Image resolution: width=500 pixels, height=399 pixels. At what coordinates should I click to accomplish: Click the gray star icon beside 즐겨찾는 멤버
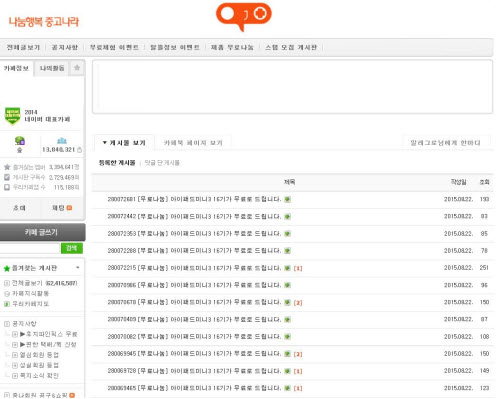(x=7, y=167)
